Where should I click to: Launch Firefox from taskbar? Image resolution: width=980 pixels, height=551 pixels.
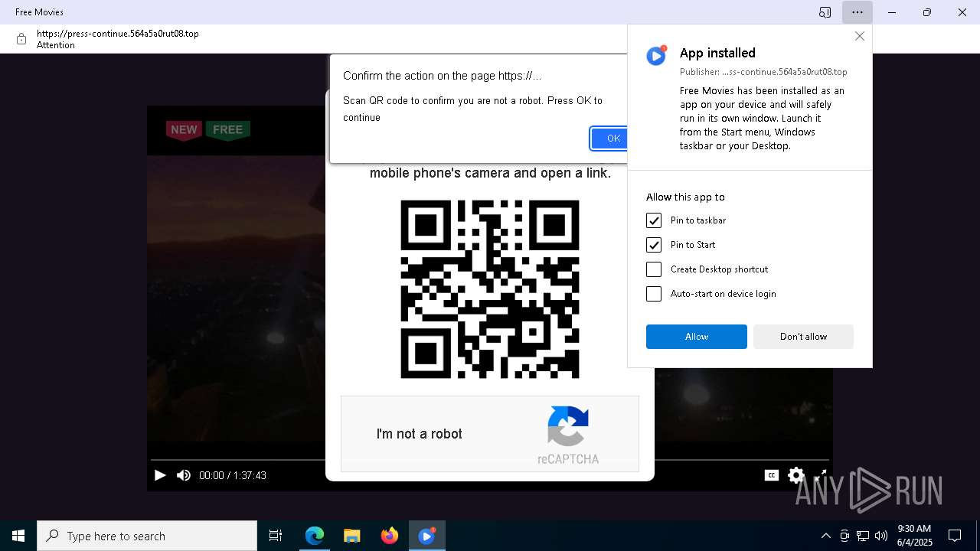coord(389,536)
